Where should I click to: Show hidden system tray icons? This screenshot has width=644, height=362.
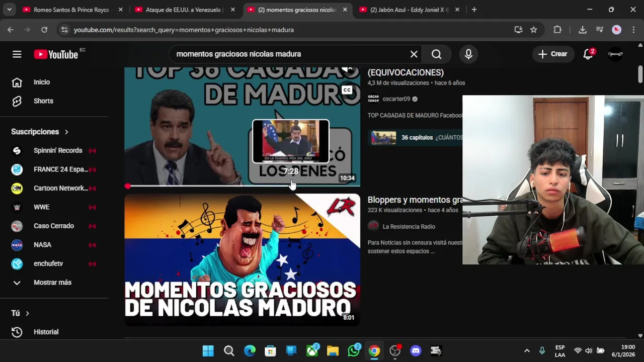click(x=527, y=350)
